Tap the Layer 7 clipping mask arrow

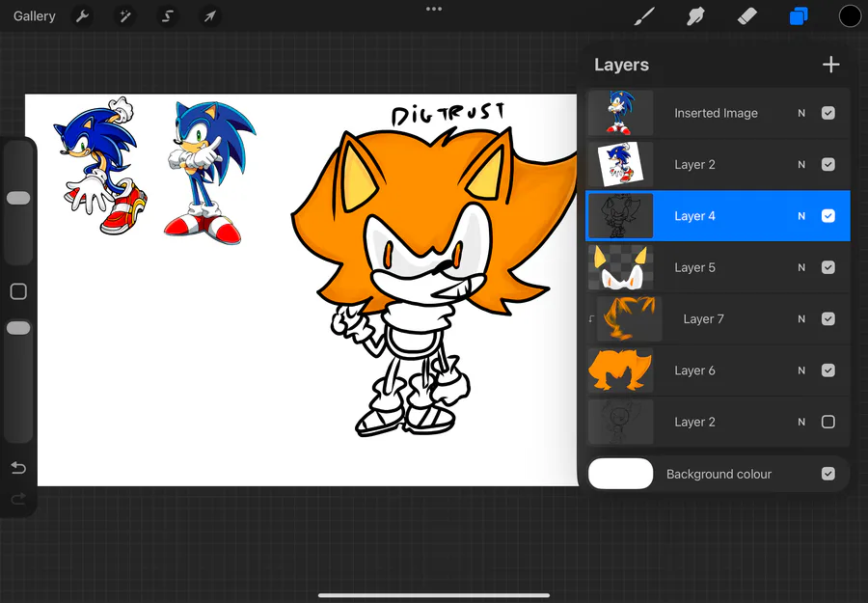click(591, 319)
